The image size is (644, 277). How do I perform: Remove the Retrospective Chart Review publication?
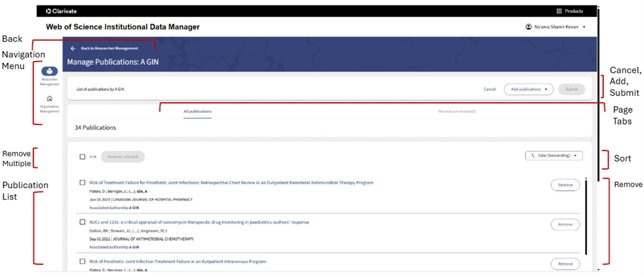pos(565,185)
